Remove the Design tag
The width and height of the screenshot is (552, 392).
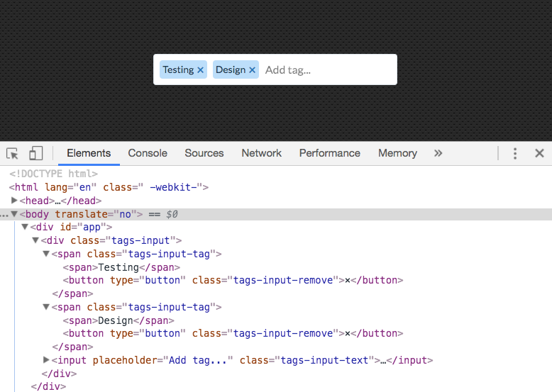(x=252, y=70)
